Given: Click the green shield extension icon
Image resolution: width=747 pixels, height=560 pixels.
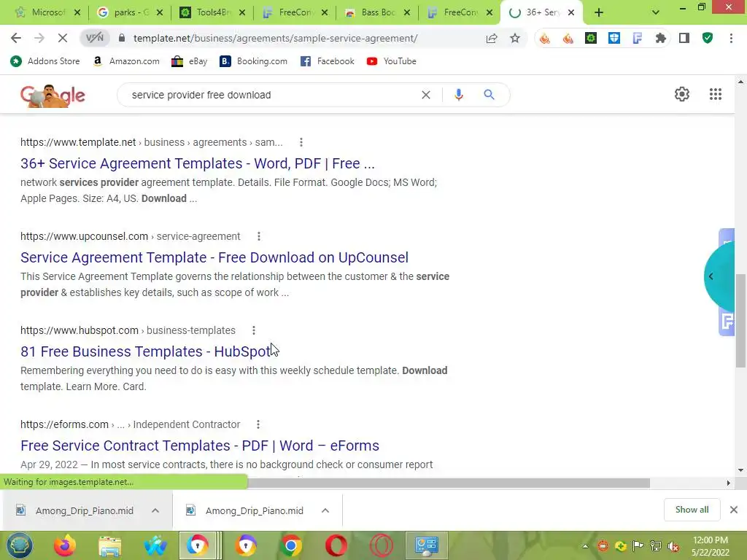Looking at the screenshot, I should pos(708,38).
